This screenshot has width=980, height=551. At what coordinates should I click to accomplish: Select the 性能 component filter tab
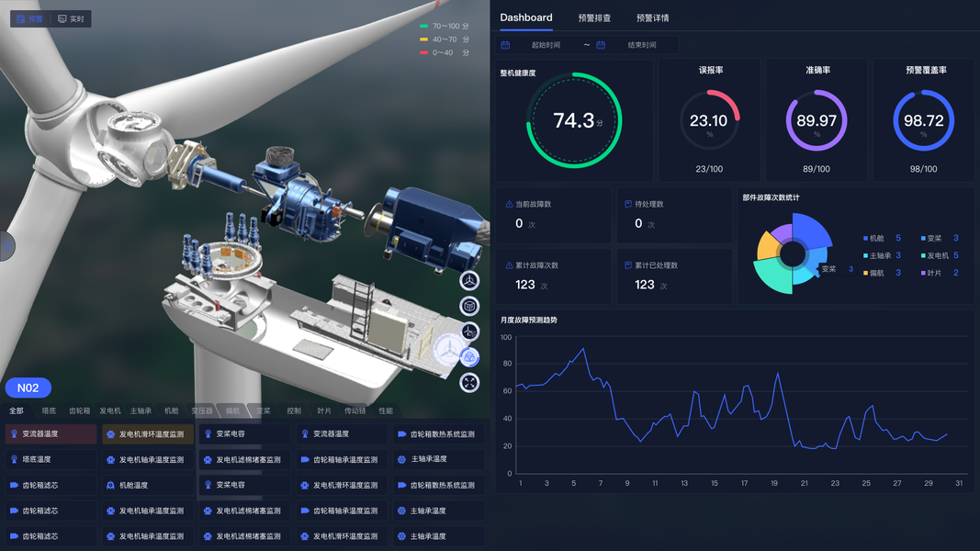coord(386,410)
